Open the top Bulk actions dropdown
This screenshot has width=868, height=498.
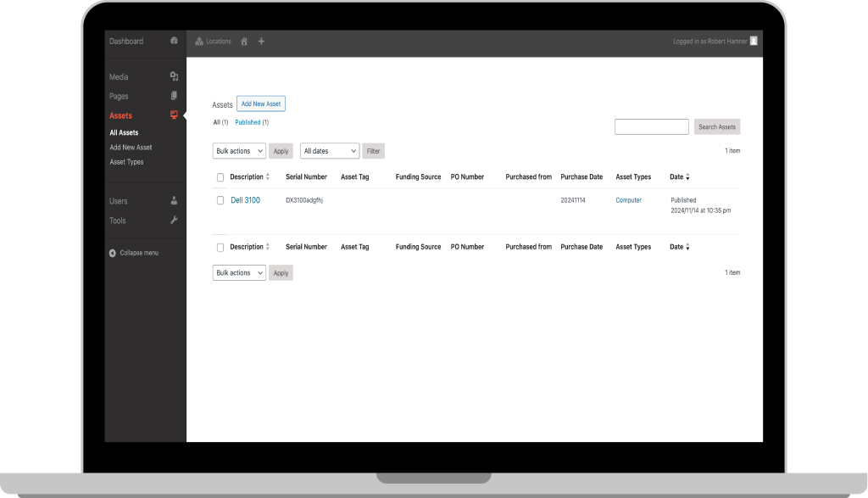pyautogui.click(x=239, y=151)
